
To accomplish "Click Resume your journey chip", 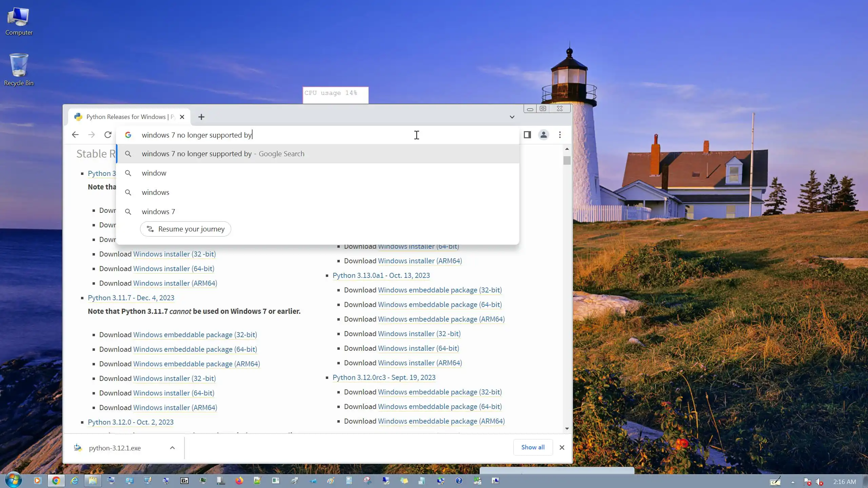I will click(x=185, y=229).
